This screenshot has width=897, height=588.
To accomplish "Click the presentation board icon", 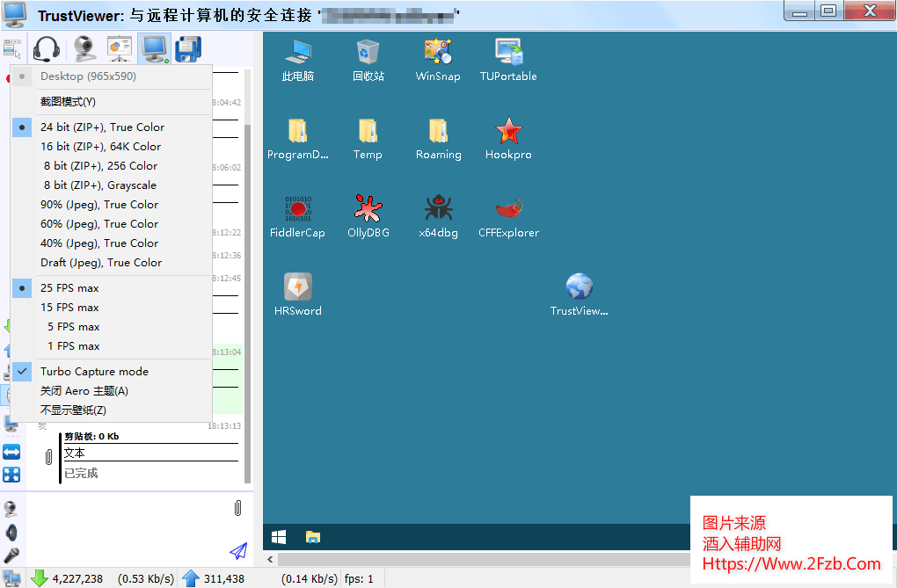I will coord(120,48).
